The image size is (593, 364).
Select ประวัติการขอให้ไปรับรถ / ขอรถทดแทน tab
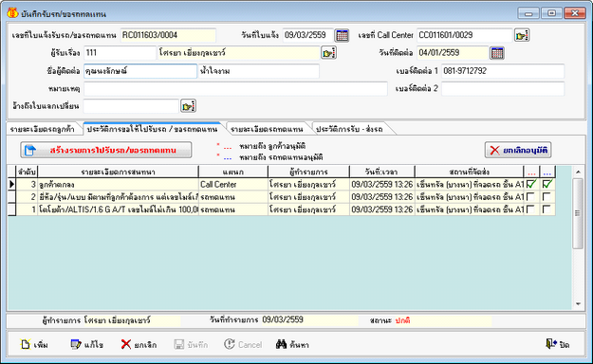[x=152, y=129]
